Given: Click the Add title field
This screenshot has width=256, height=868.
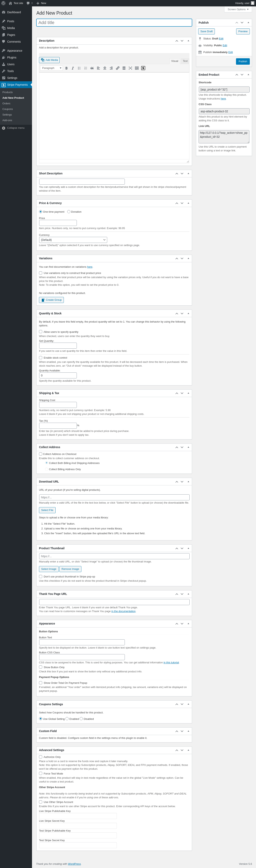Looking at the screenshot, I should (x=114, y=23).
